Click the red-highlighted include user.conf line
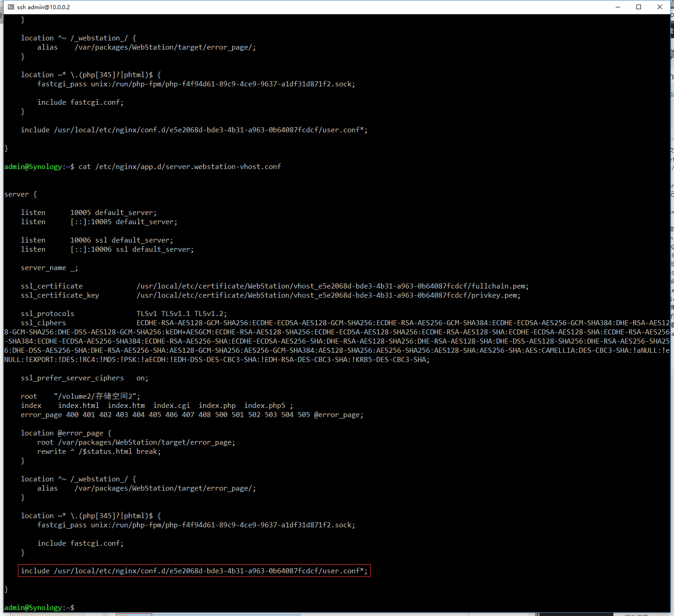 click(194, 571)
